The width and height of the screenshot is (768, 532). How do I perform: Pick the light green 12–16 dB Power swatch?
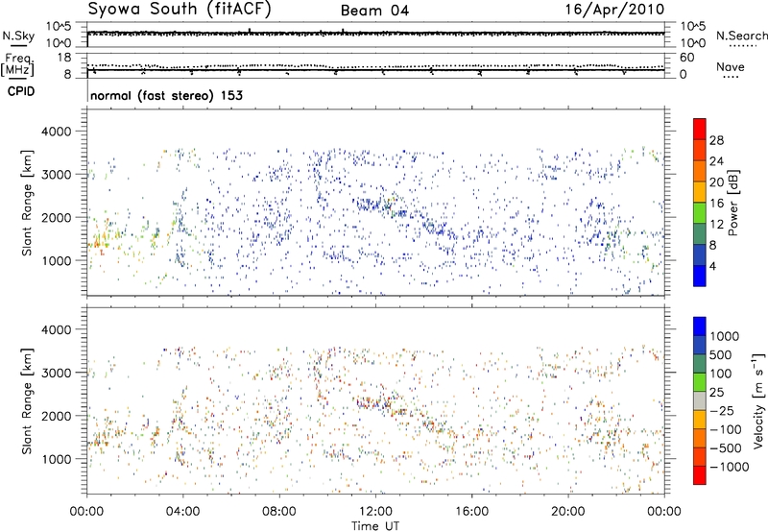[700, 213]
